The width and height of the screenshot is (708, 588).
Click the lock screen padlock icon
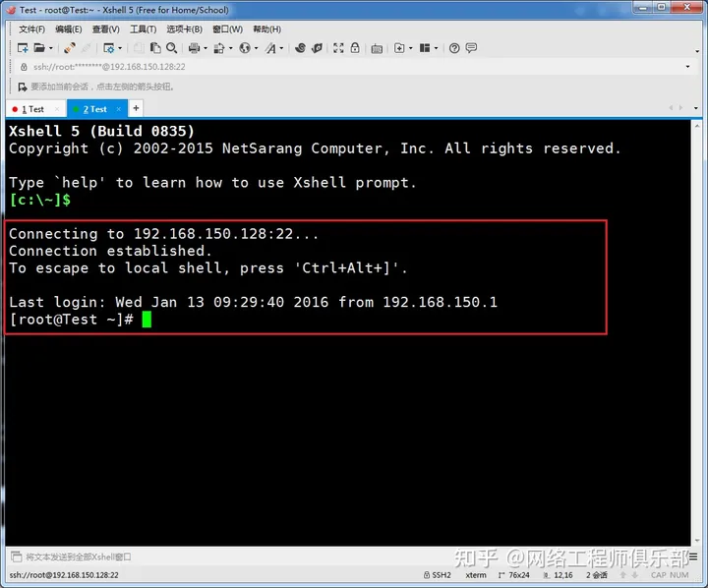(355, 48)
